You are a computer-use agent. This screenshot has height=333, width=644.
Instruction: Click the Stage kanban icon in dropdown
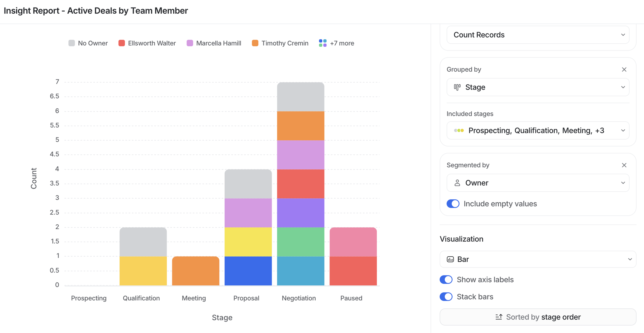pos(457,87)
